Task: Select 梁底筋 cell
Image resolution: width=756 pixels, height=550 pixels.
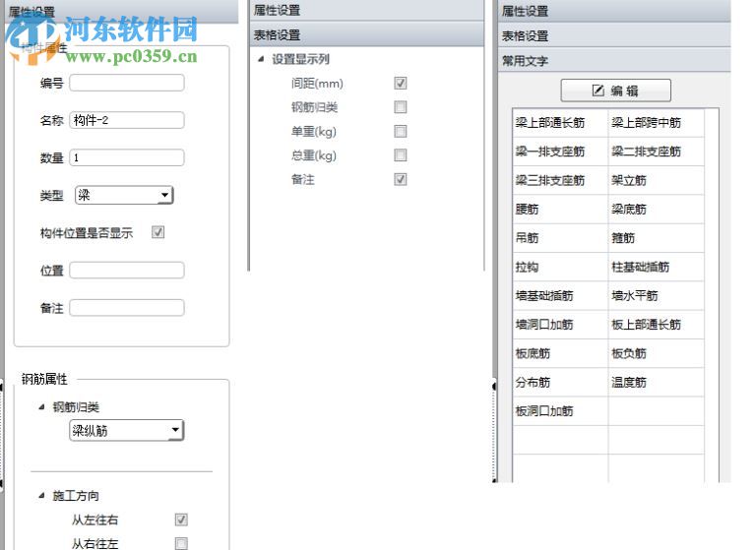Action: pos(657,210)
